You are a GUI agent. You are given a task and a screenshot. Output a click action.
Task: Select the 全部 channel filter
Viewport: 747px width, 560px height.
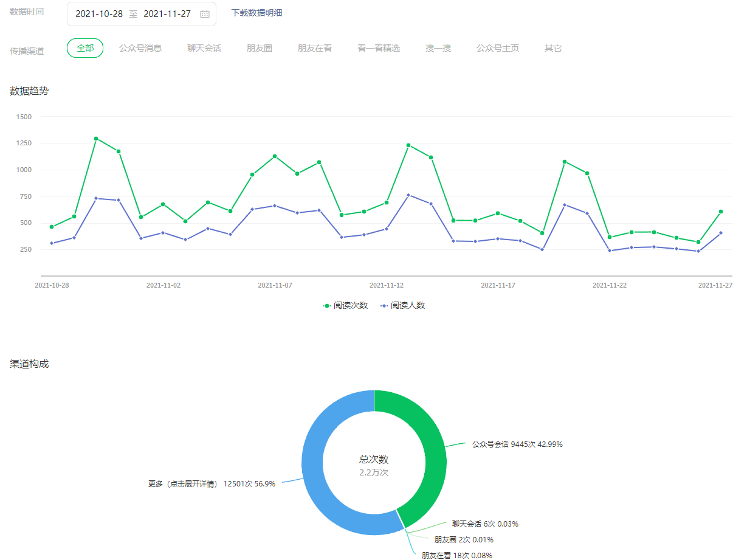[85, 48]
